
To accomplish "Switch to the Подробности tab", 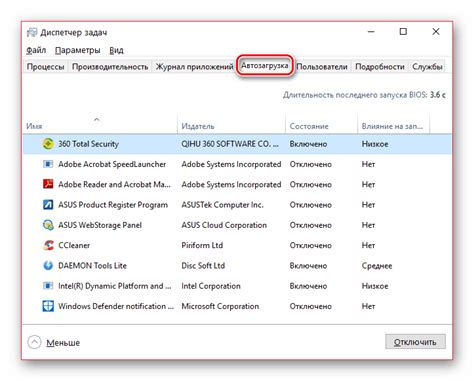I will point(380,67).
